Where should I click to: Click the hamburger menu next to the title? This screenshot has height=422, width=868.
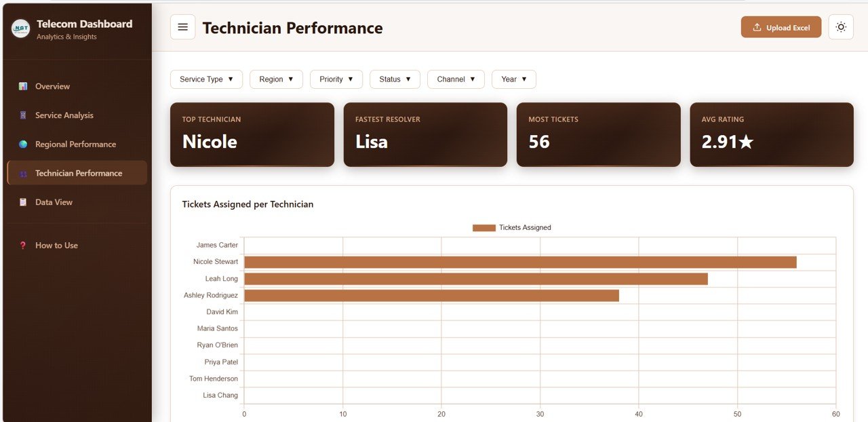point(182,27)
